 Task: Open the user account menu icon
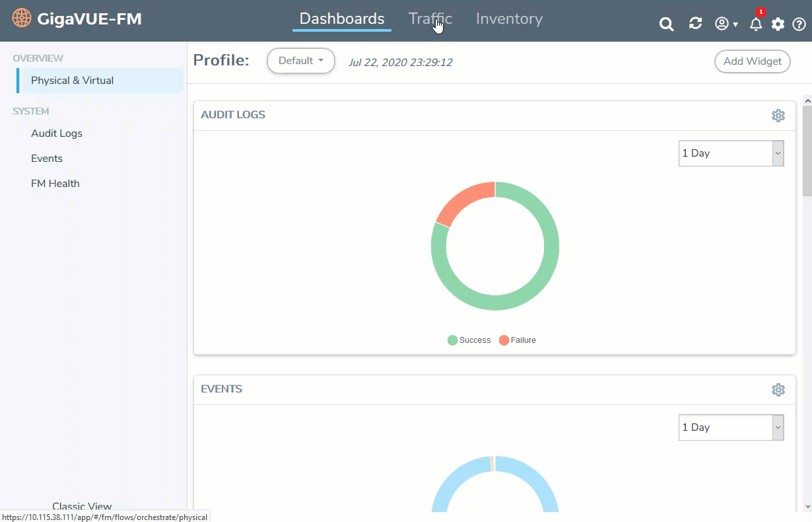tap(726, 24)
